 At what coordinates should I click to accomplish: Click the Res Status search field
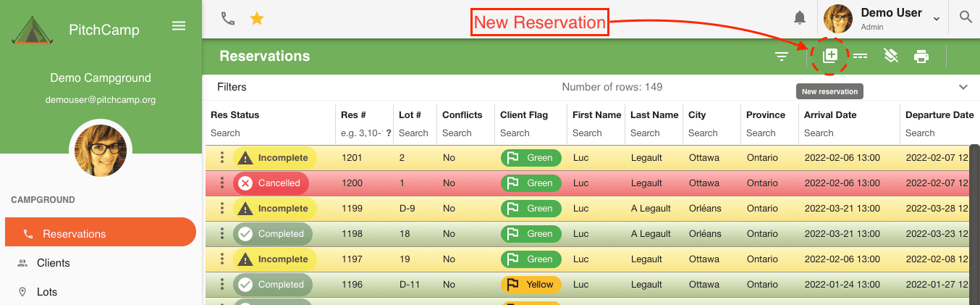point(269,133)
